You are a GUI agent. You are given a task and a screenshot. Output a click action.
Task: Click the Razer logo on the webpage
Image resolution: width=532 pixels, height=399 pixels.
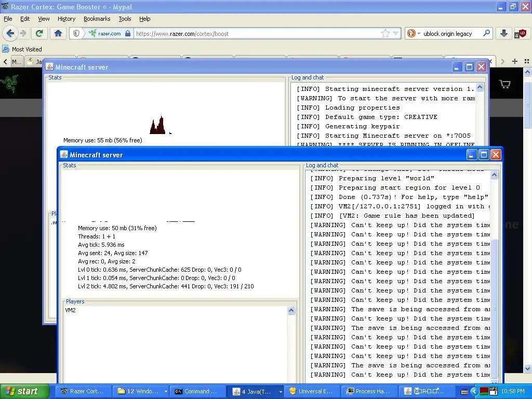(x=9, y=84)
